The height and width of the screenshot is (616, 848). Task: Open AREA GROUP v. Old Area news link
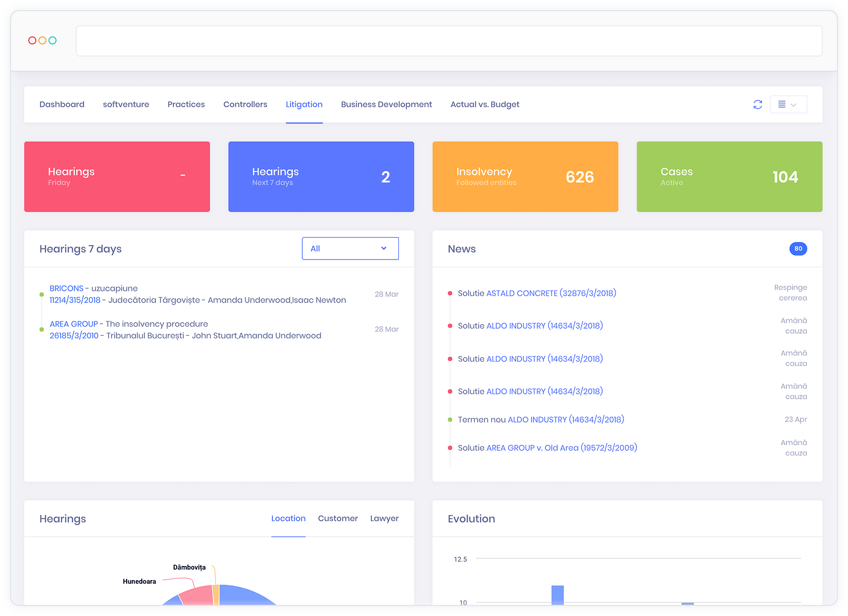click(x=562, y=448)
